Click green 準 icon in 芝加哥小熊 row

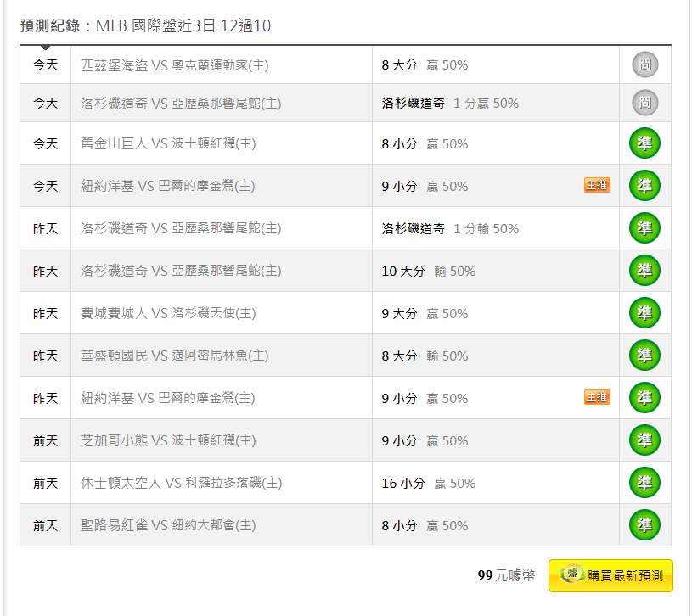(644, 440)
